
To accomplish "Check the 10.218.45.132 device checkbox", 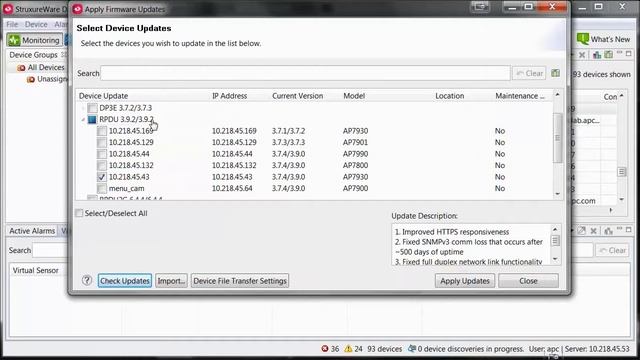I will pos(102,165).
